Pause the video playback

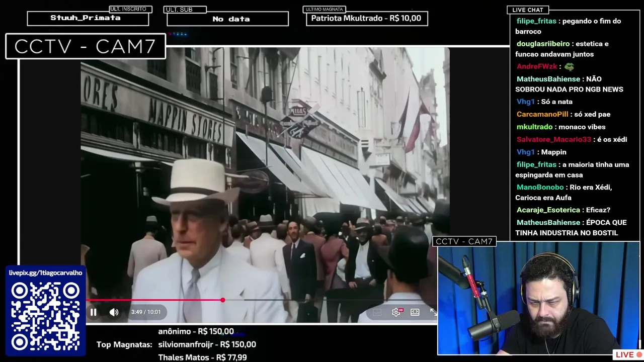tap(93, 312)
